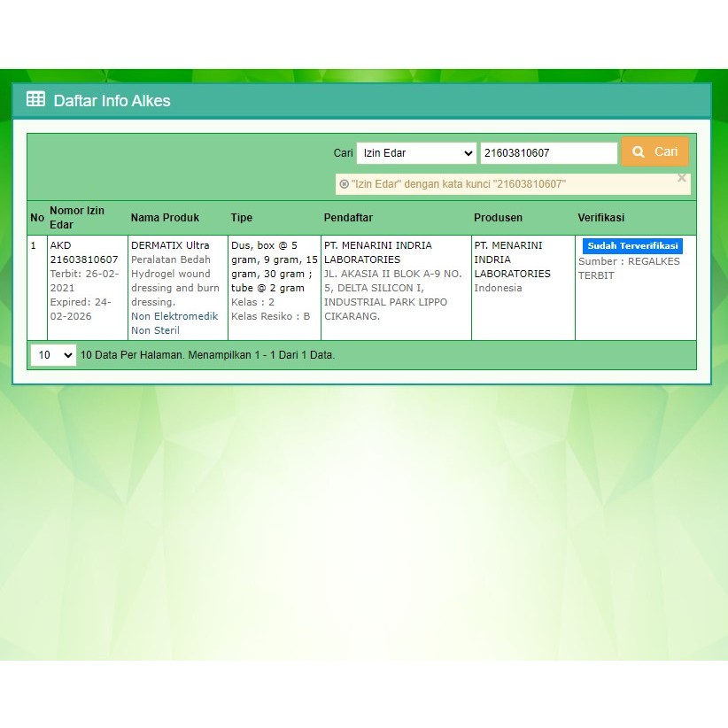This screenshot has width=728, height=728.
Task: Click the orange Cari search button
Action: 654,151
